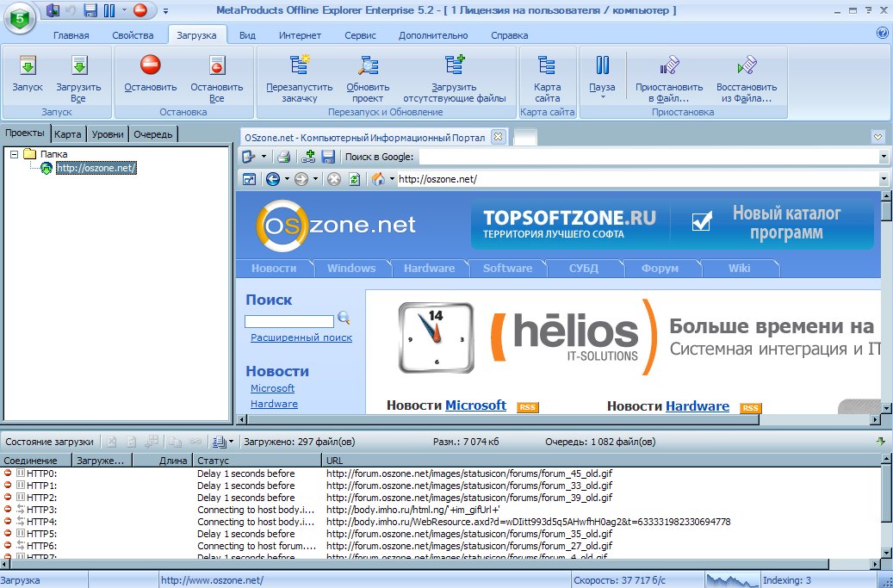
Task: Click the red stop icon for HTTP4 connection
Action: pyautogui.click(x=8, y=522)
